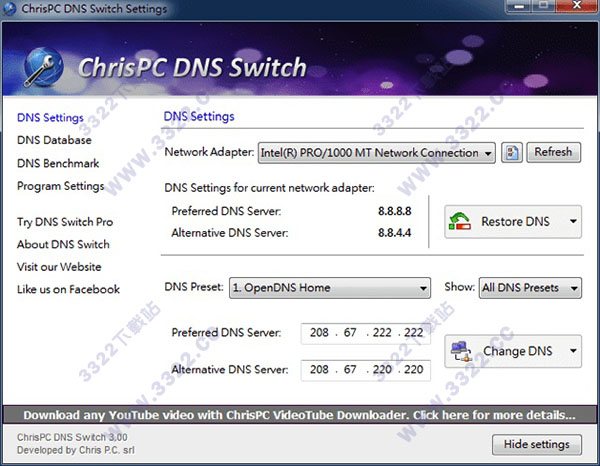Click the Change DNS computers icon

click(x=461, y=351)
